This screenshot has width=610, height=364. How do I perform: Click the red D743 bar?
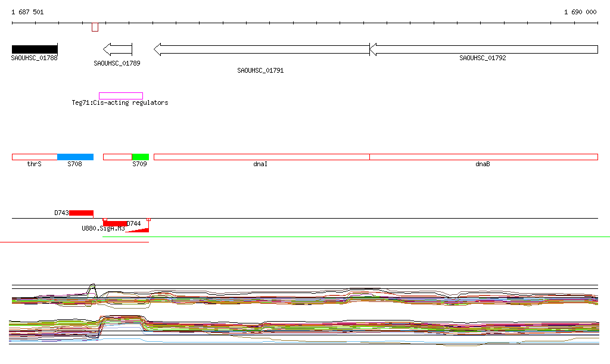coord(81,213)
